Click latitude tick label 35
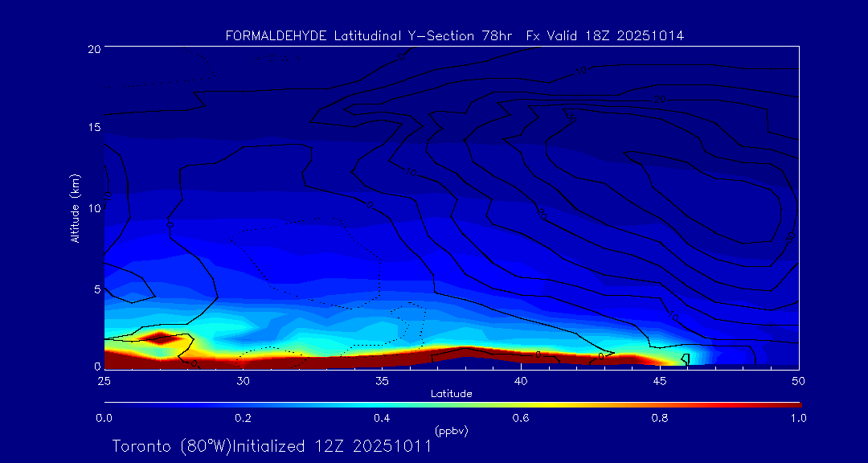868x463 pixels. click(x=382, y=381)
